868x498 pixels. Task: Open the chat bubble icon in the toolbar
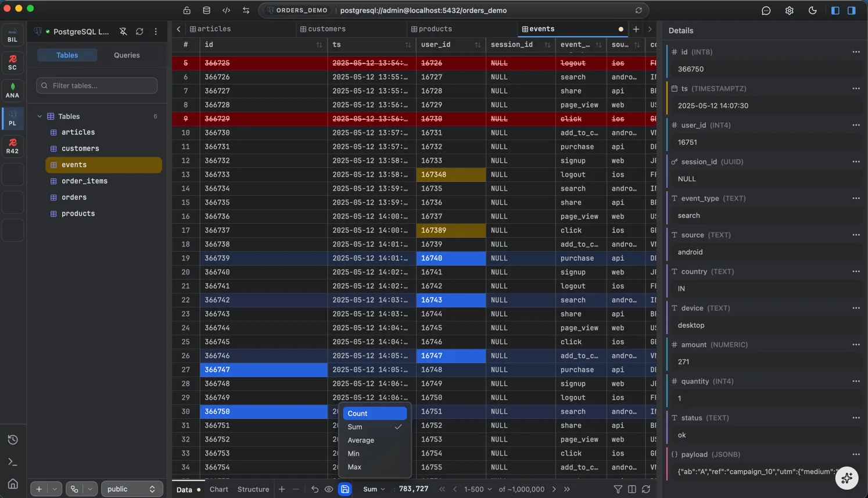point(766,10)
